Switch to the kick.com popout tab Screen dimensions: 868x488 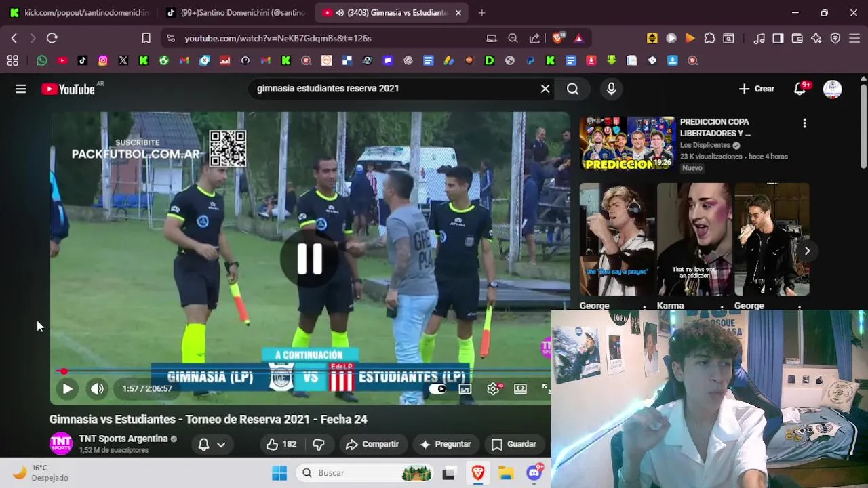click(x=80, y=12)
